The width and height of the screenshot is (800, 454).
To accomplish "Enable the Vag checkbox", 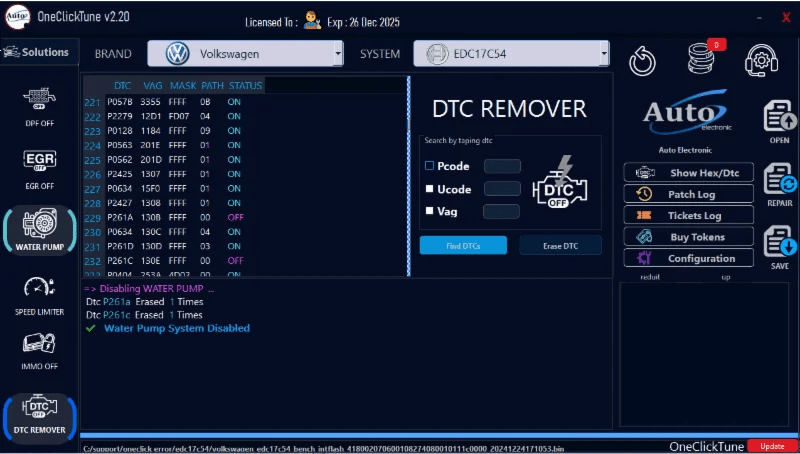I will pyautogui.click(x=430, y=210).
